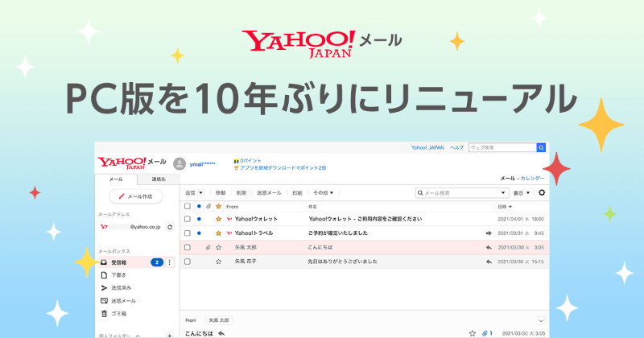Viewport: 644px width, 338px height.
Task: Click in the メール検索 input field
Action: (461, 192)
